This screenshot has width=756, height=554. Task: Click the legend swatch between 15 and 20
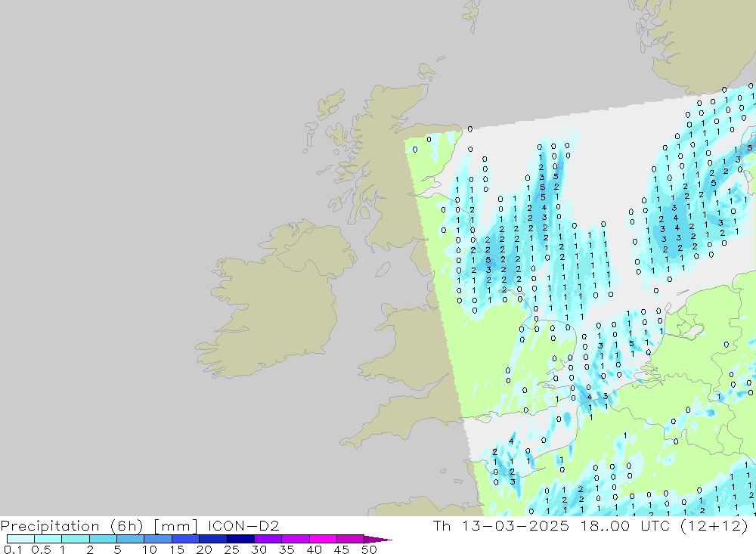pyautogui.click(x=186, y=539)
